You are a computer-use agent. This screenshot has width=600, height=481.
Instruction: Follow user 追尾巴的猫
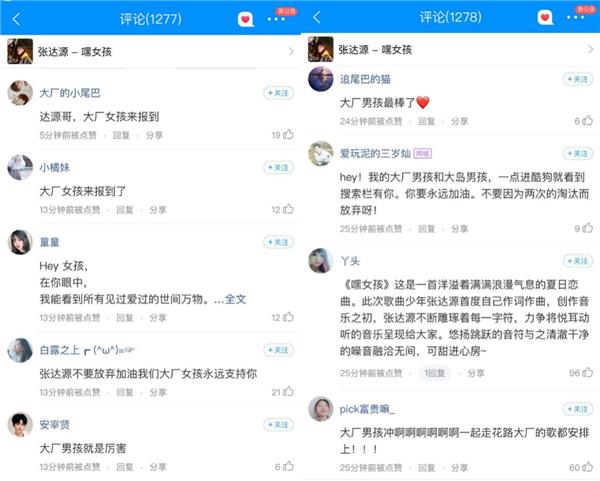578,79
